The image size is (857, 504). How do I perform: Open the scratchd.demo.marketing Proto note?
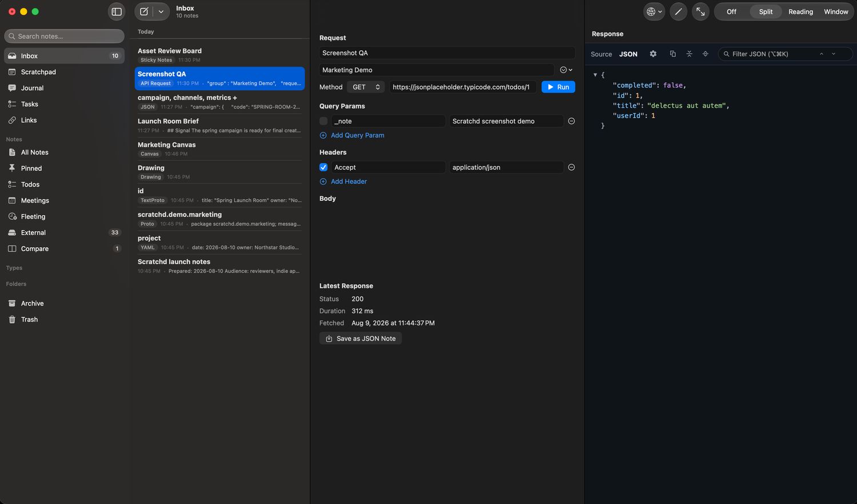[x=219, y=219]
